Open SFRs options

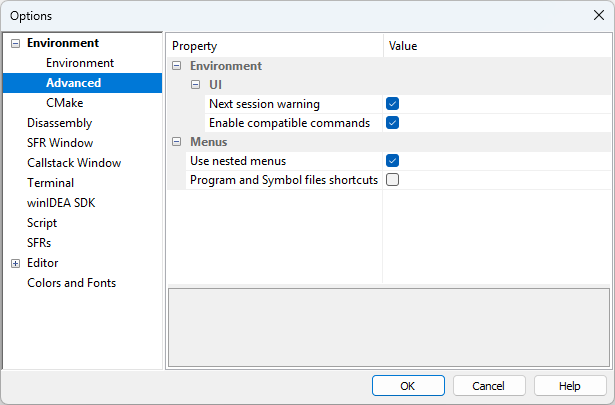(39, 243)
